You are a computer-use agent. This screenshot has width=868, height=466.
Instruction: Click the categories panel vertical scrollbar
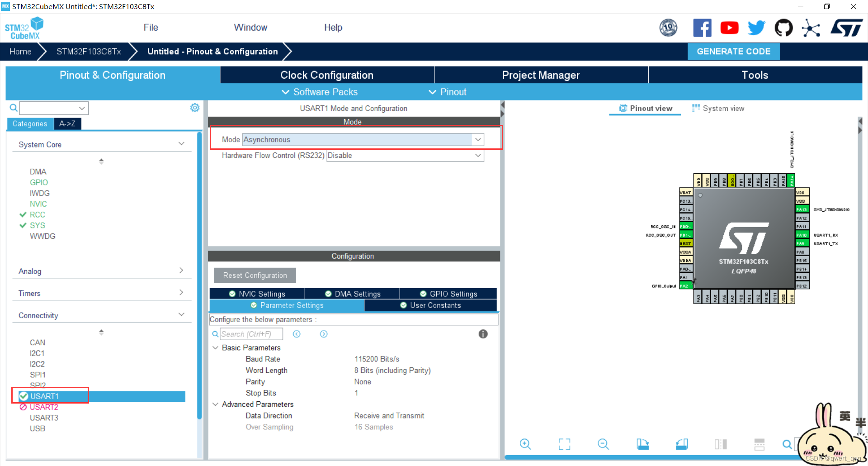click(x=199, y=276)
